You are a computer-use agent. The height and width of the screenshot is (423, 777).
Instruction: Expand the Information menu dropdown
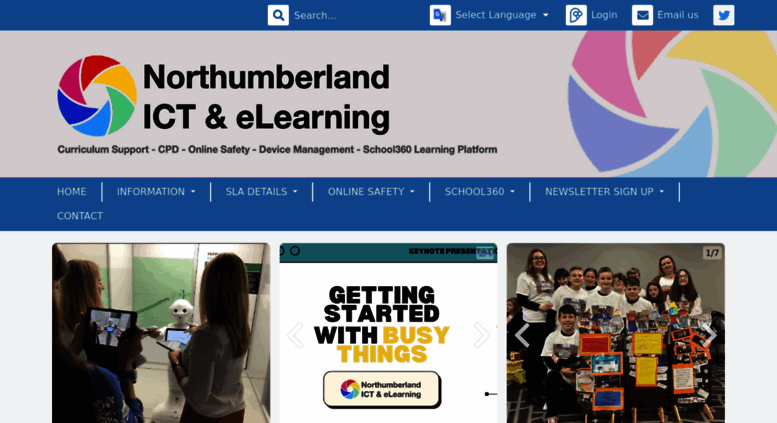click(156, 192)
